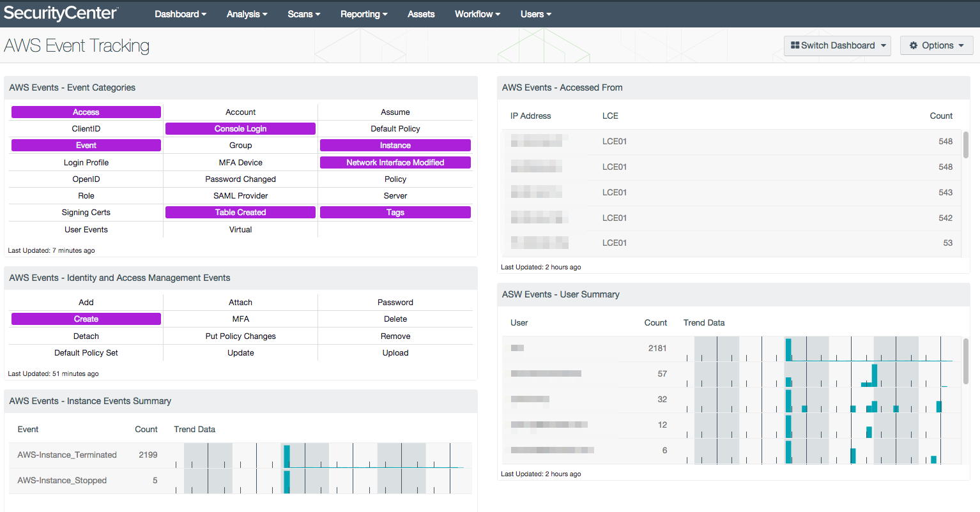Click the highlighted Event category cell
Viewport: 980px width, 512px height.
tap(86, 146)
